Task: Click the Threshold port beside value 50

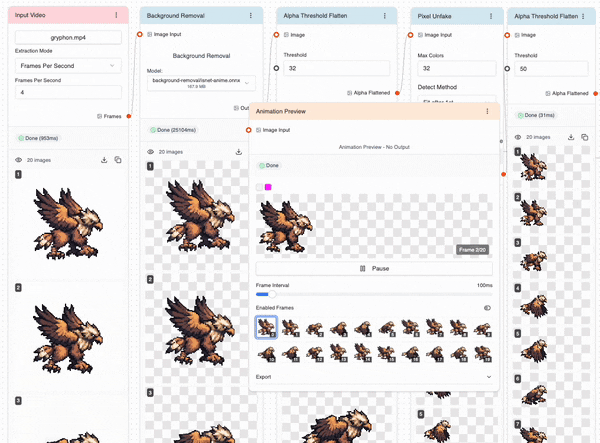Action: point(507,68)
